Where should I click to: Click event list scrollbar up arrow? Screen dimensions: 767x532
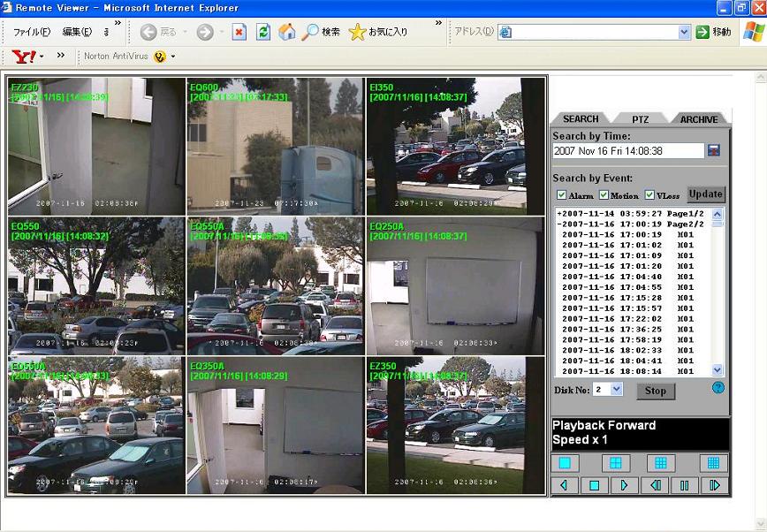[x=718, y=214]
